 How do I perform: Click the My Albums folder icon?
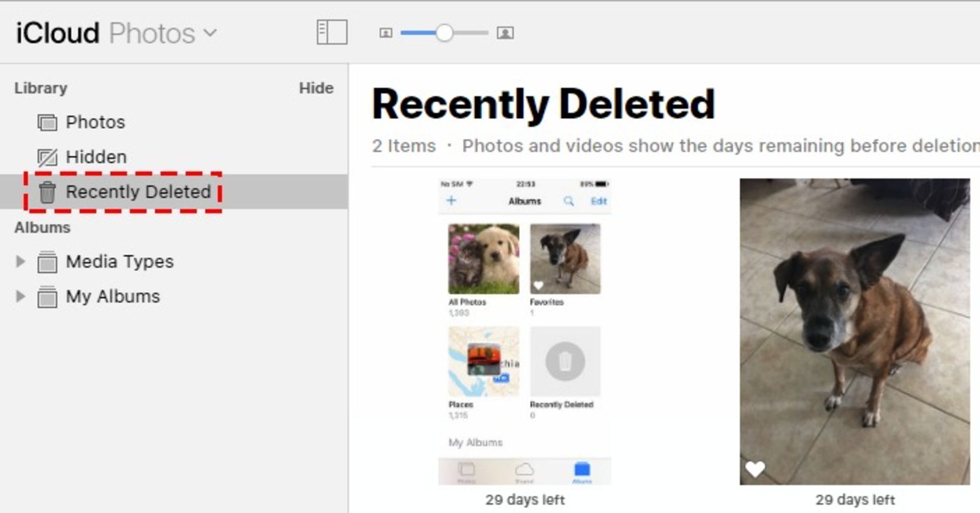pos(47,297)
